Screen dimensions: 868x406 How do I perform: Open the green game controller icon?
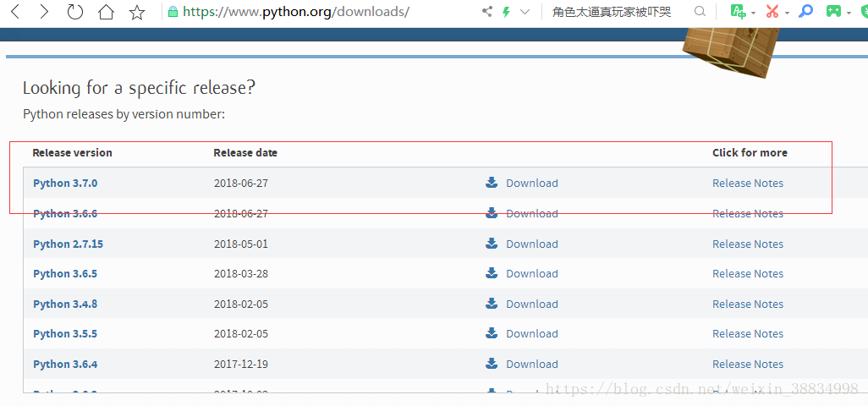833,12
